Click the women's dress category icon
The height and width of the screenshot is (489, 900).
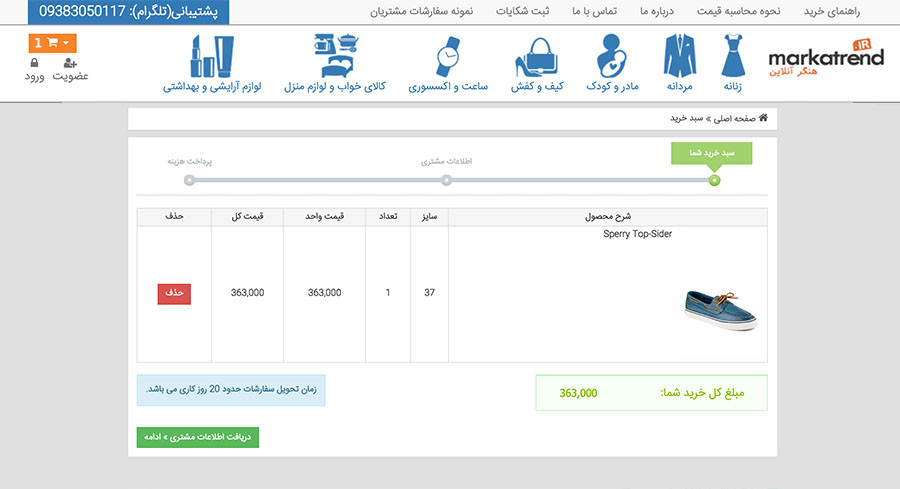[x=740, y=56]
